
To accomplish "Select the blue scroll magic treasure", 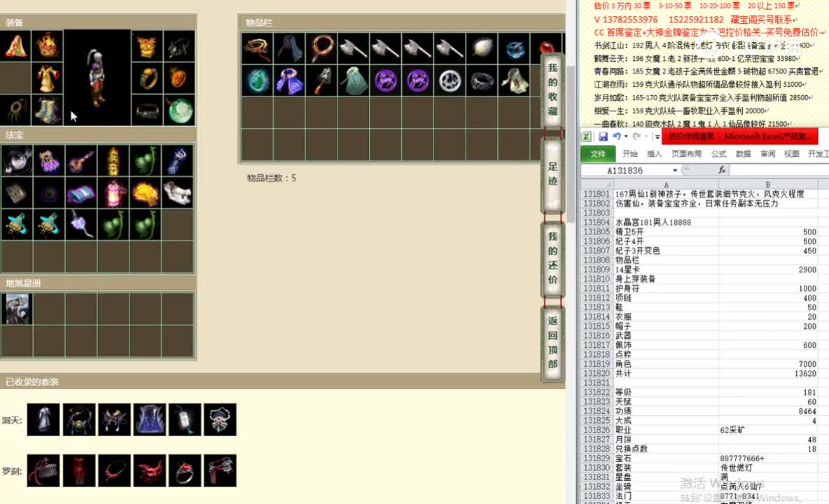I will coord(81,192).
